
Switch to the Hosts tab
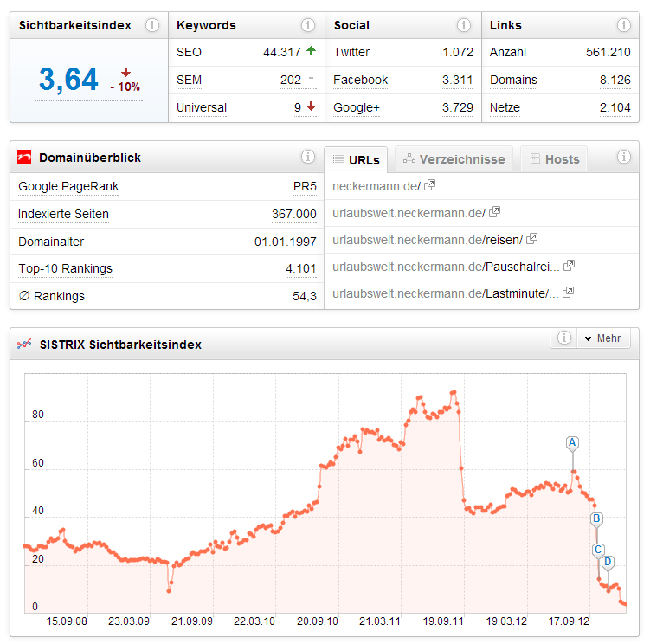pos(554,159)
